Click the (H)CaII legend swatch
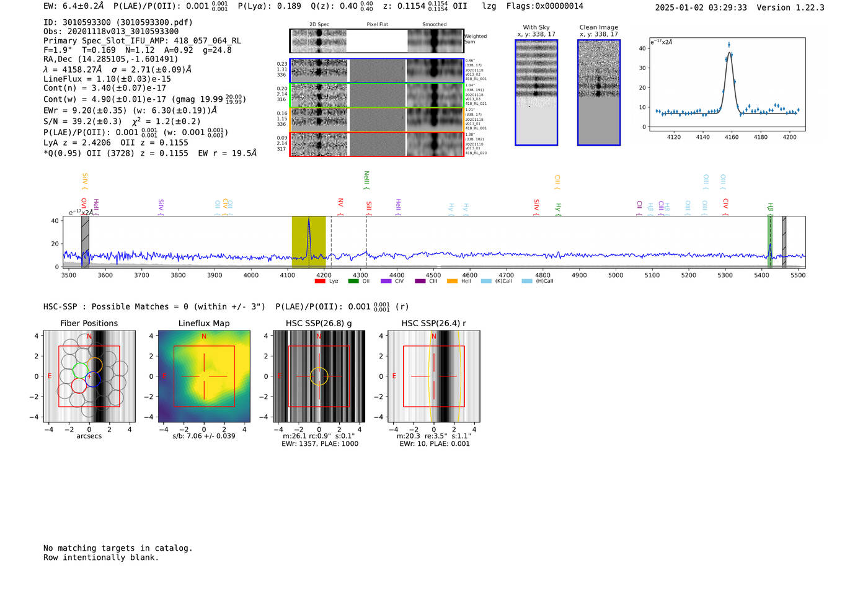Image resolution: width=868 pixels, height=591 pixels. (527, 281)
